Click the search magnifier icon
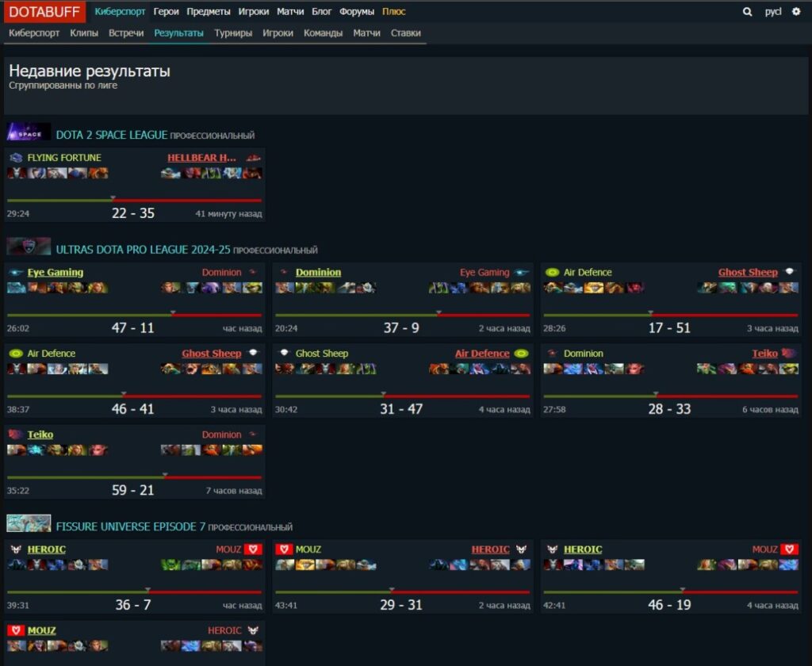The height and width of the screenshot is (666, 812). click(x=747, y=12)
